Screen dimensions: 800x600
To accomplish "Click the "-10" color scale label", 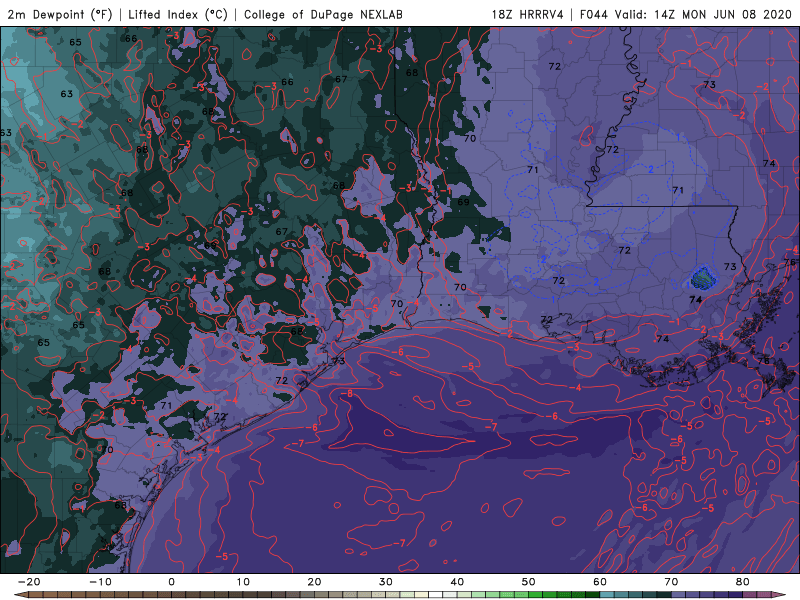I will 100,582.
